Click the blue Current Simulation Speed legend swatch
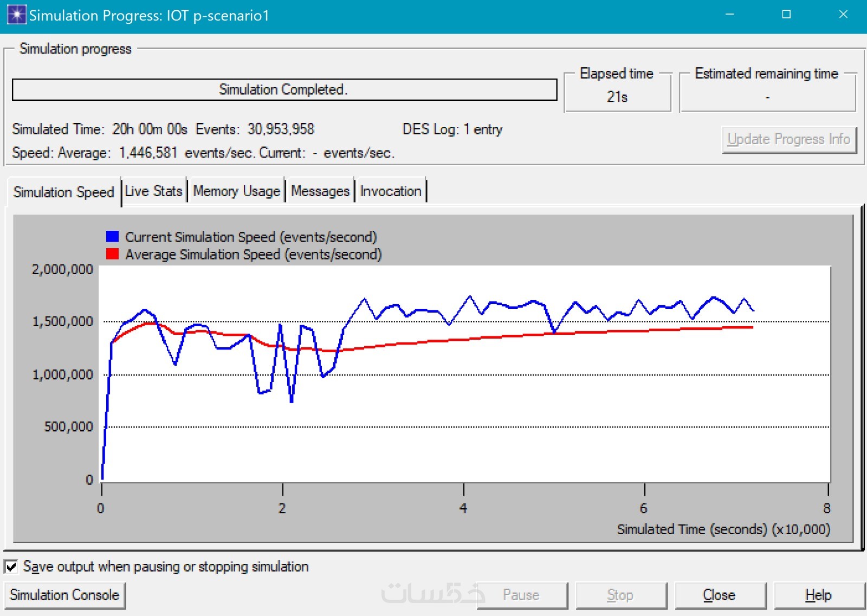This screenshot has height=616, width=867. tap(113, 237)
